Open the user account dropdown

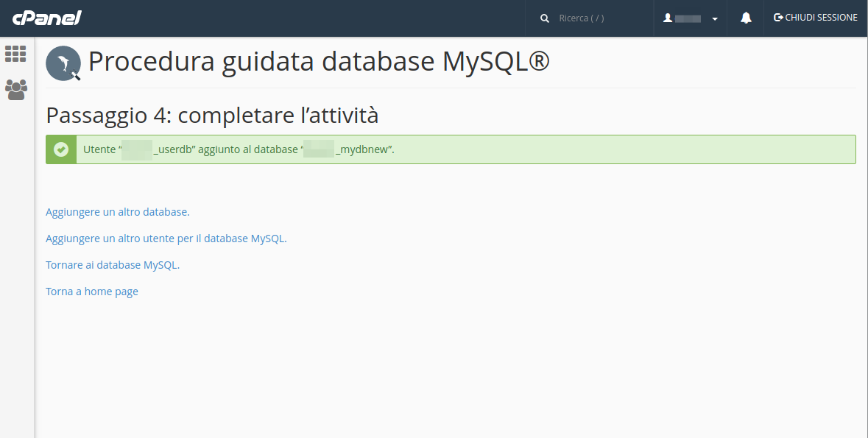point(691,18)
